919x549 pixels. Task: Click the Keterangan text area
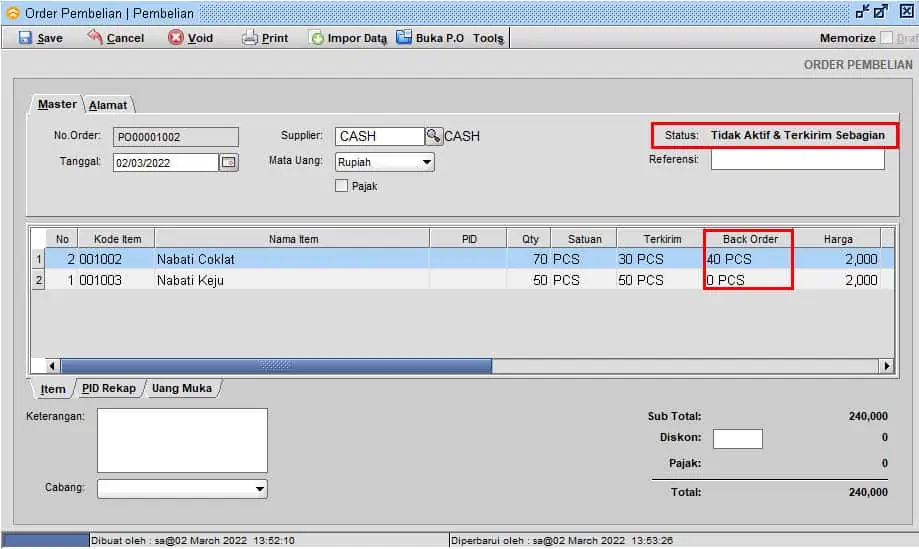[x=182, y=441]
